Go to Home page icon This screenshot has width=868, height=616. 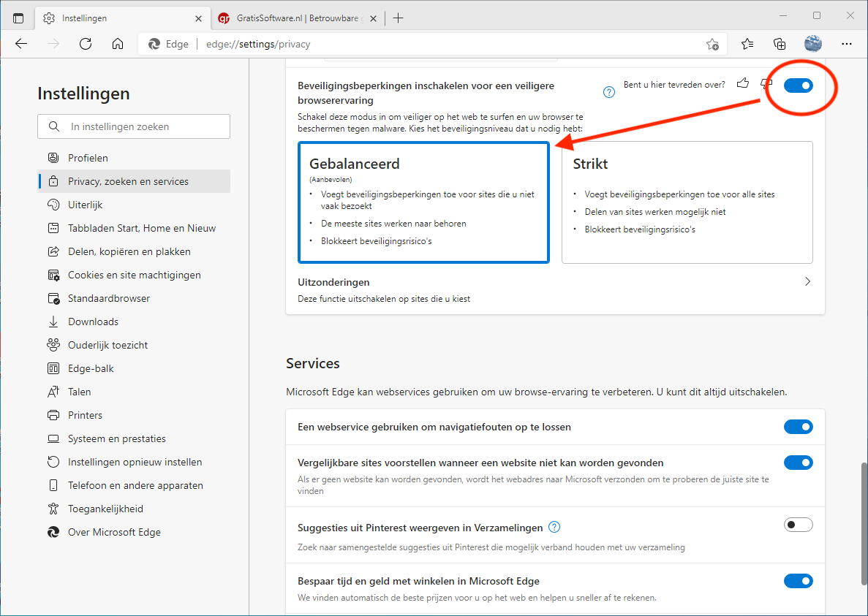pyautogui.click(x=118, y=44)
